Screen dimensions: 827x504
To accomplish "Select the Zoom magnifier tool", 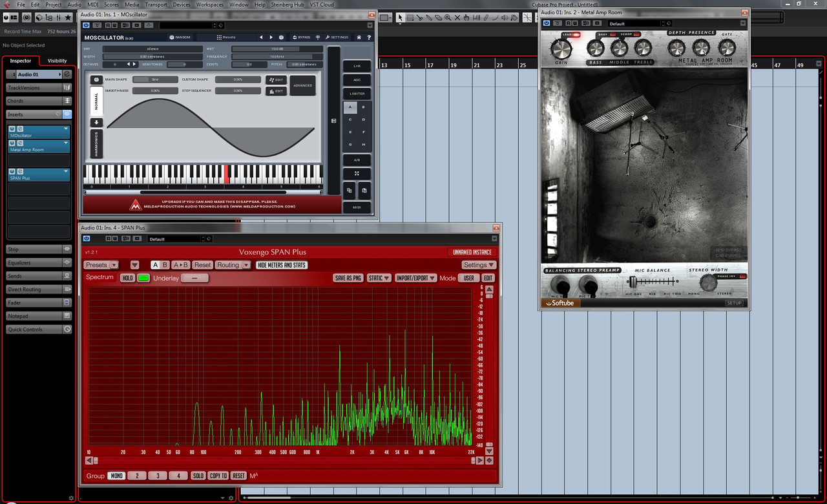I will click(x=448, y=17).
